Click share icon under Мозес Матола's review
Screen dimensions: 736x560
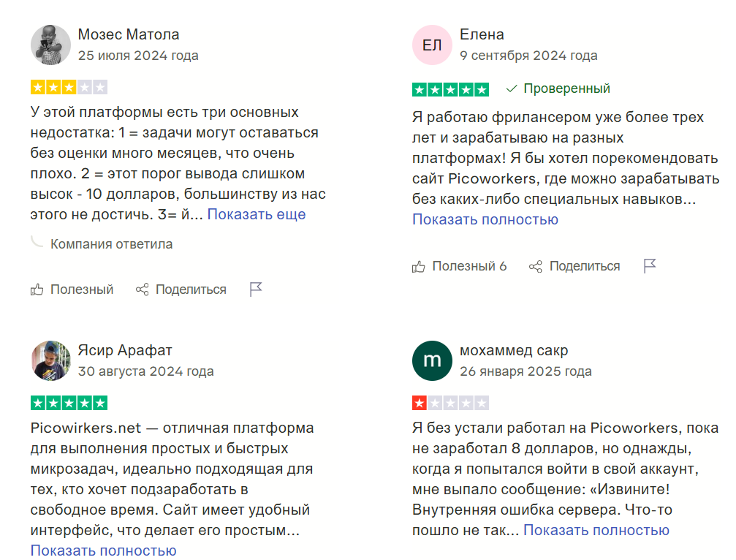coord(143,290)
